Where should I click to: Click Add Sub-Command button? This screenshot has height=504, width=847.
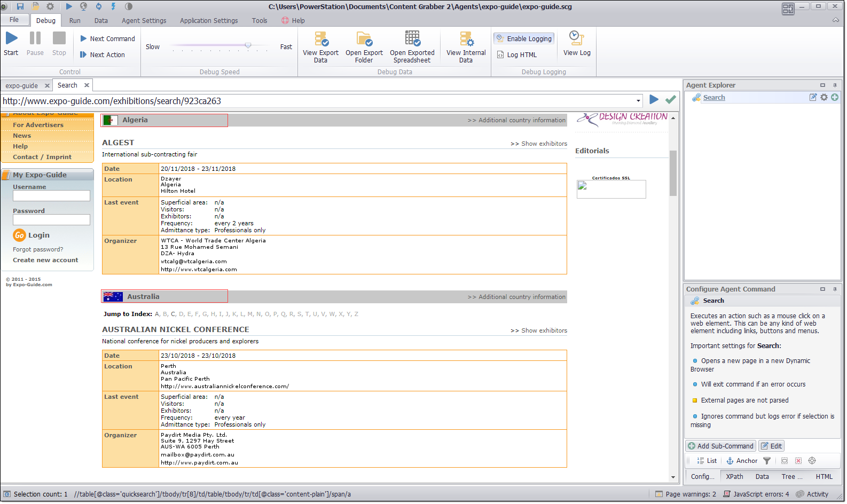[720, 446]
